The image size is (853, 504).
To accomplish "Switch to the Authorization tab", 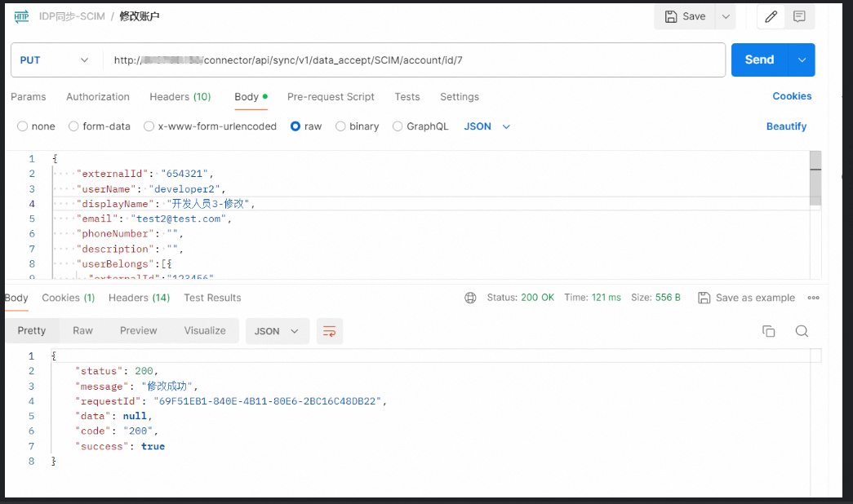I will (98, 97).
